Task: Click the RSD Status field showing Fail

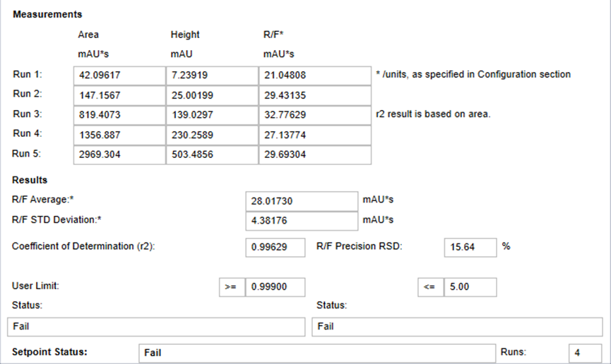Action: tap(457, 327)
